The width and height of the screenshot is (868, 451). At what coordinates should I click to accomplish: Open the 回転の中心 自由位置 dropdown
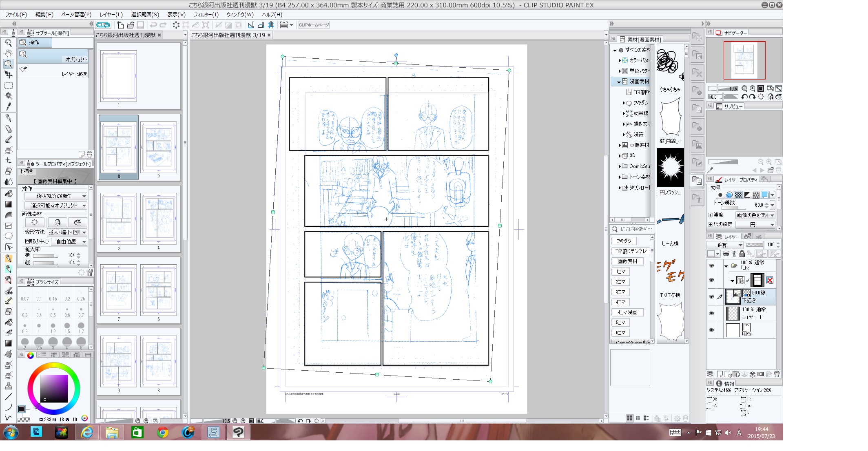pyautogui.click(x=69, y=241)
